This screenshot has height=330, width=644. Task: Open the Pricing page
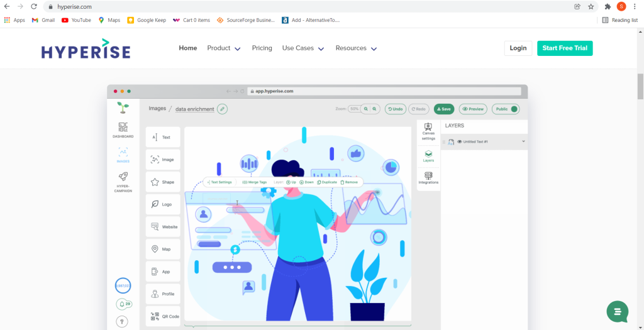262,48
